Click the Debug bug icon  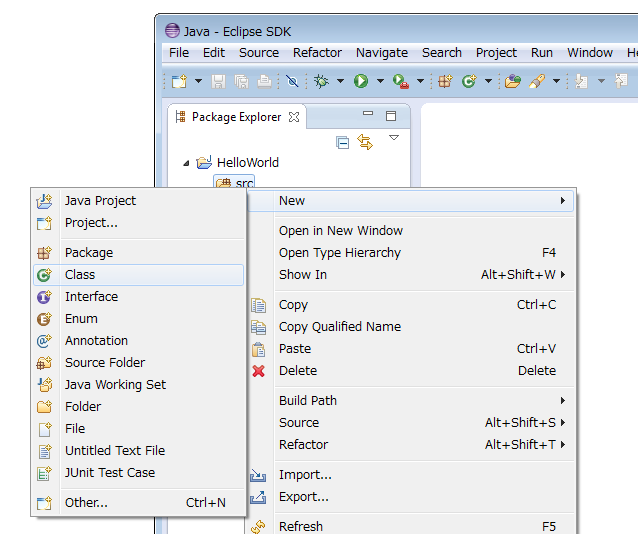(x=321, y=81)
